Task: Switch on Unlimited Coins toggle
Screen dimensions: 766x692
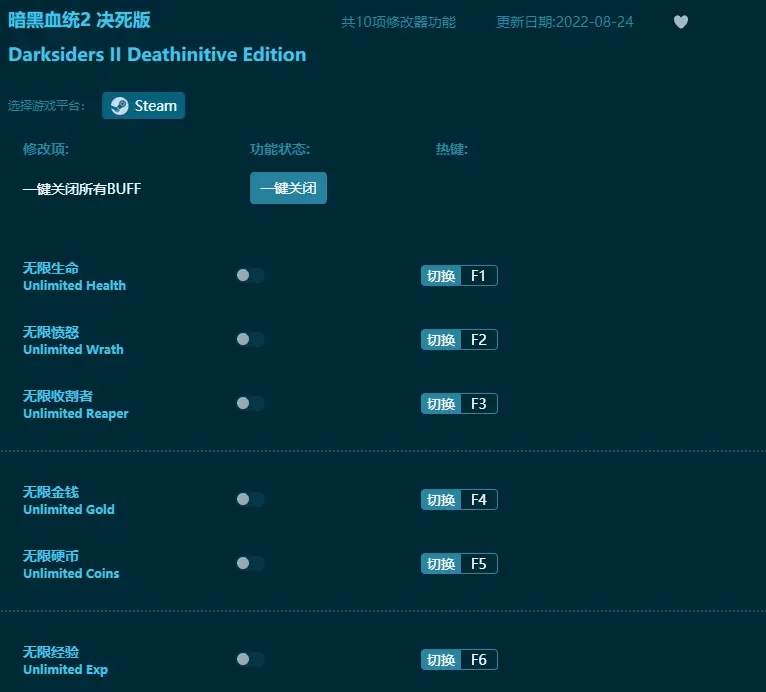Action: (250, 564)
